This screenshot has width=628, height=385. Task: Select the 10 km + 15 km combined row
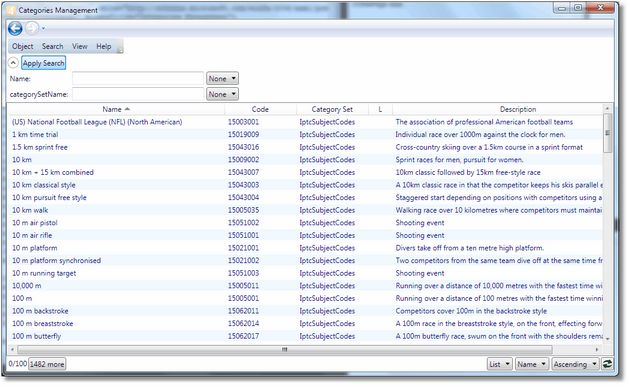[305, 172]
